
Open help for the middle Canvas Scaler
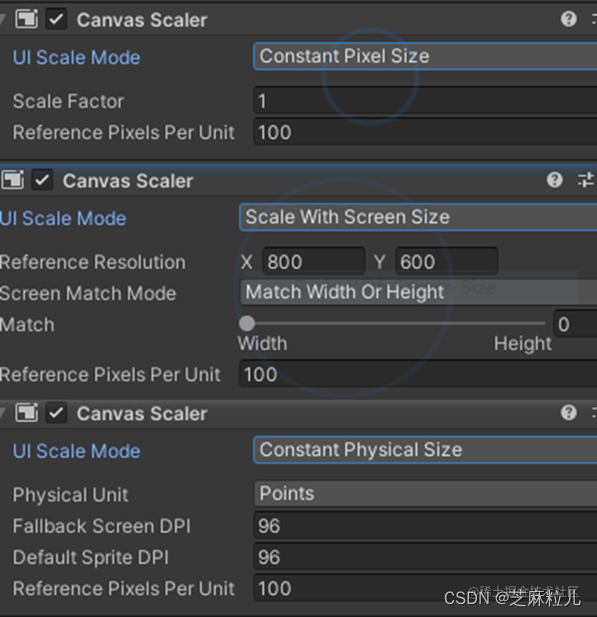pyautogui.click(x=554, y=180)
